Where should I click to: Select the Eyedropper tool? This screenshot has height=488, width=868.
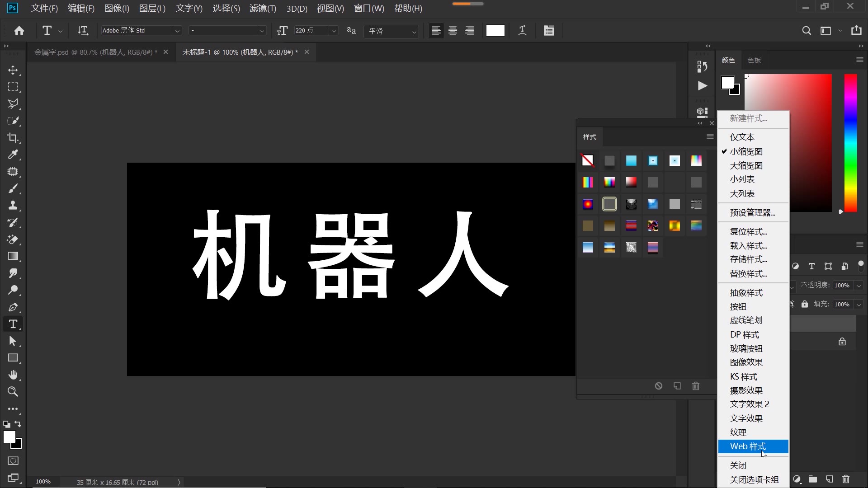pyautogui.click(x=13, y=155)
